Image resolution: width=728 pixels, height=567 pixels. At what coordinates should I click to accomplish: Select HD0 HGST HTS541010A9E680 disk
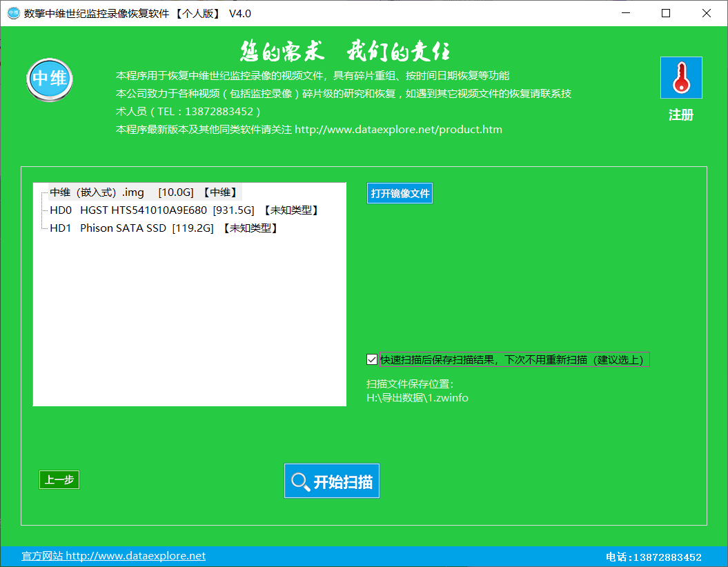(x=185, y=210)
